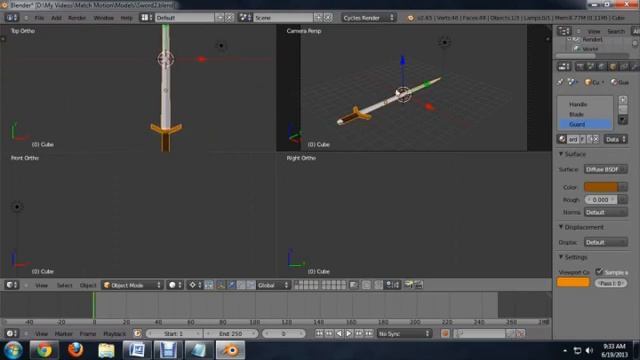Viewport: 640px width, 360px height.
Task: Open the 3D view Object menu
Action: click(x=88, y=285)
